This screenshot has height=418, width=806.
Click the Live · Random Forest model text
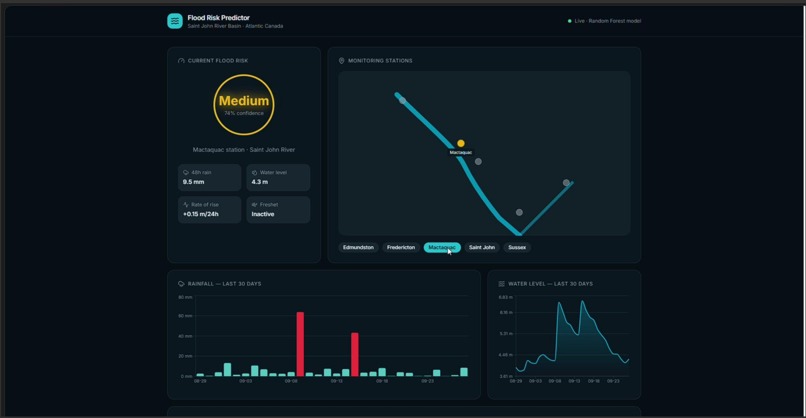pyautogui.click(x=608, y=21)
